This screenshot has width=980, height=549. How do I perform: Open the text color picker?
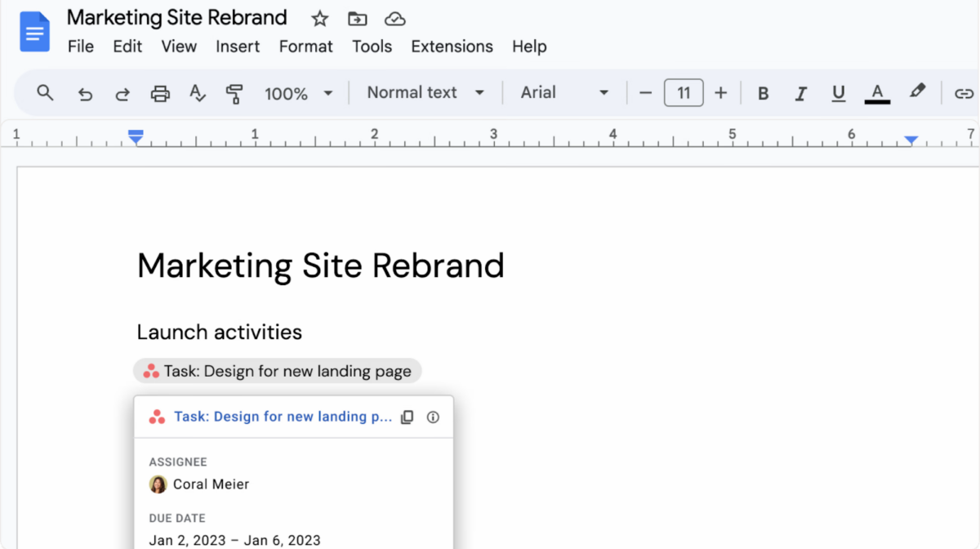(x=876, y=92)
